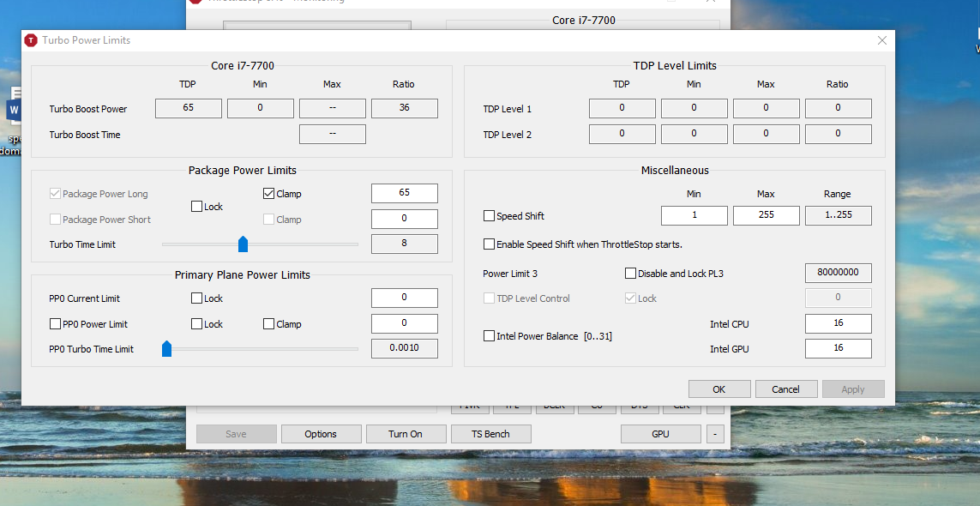
Task: Click the Turbo Time Limit value box
Action: [405, 244]
